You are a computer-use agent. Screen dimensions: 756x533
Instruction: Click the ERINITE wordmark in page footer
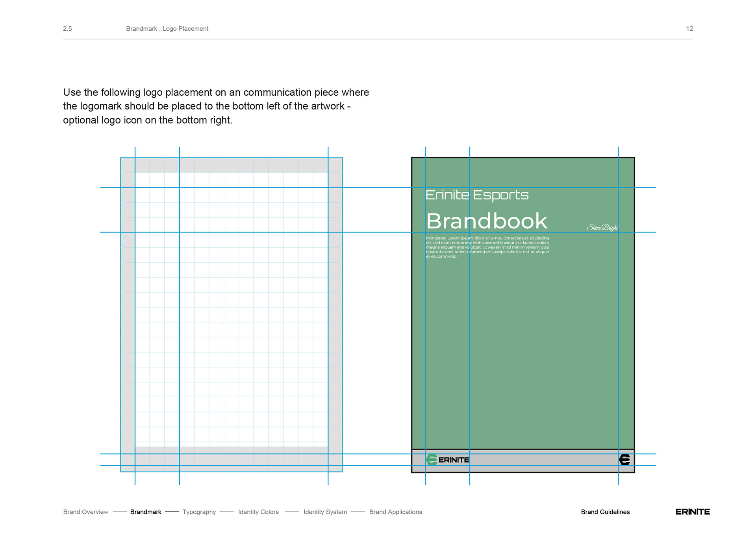tap(693, 512)
